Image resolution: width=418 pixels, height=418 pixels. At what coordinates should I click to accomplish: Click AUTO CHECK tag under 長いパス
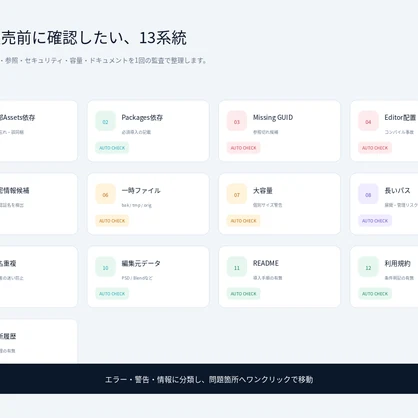375,221
